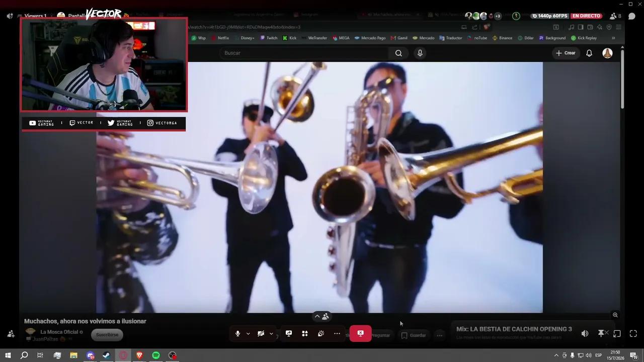The height and width of the screenshot is (362, 644).
Task: Open the Discord taskbar icon
Action: pos(91,355)
